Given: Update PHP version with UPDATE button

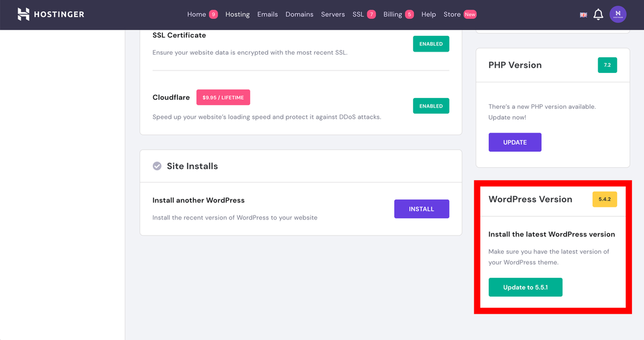Looking at the screenshot, I should 514,142.
